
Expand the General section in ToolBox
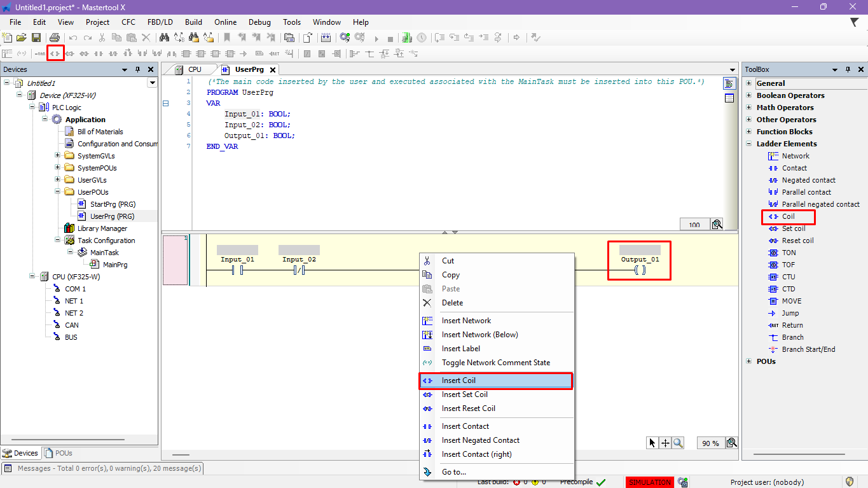point(749,83)
